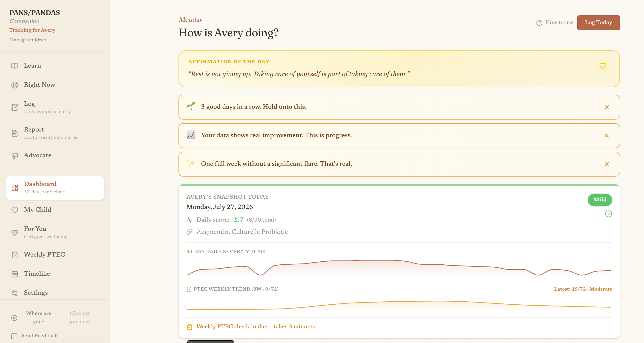Dismiss the real improvement banner
The image size is (644, 343).
click(607, 136)
